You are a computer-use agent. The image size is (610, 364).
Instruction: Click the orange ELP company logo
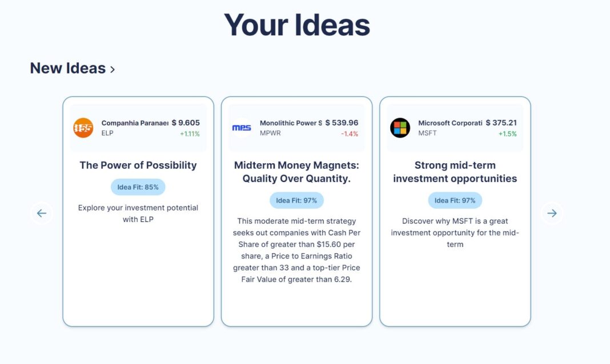[83, 128]
